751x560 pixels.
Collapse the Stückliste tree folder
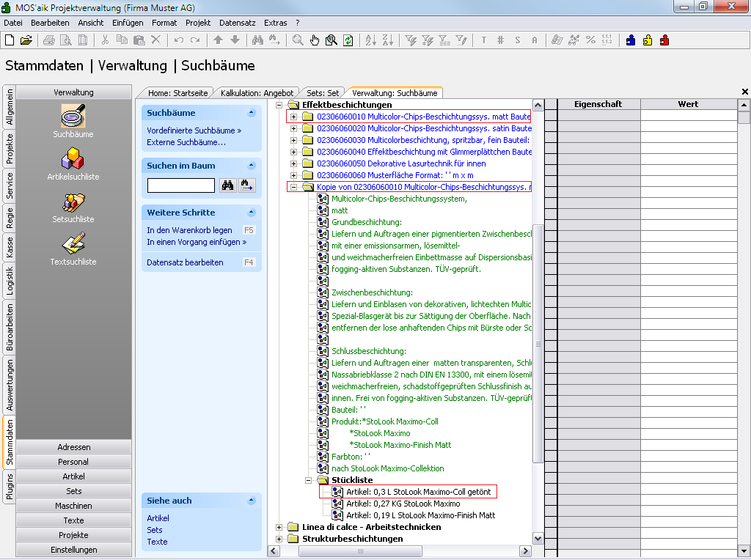pyautogui.click(x=309, y=480)
